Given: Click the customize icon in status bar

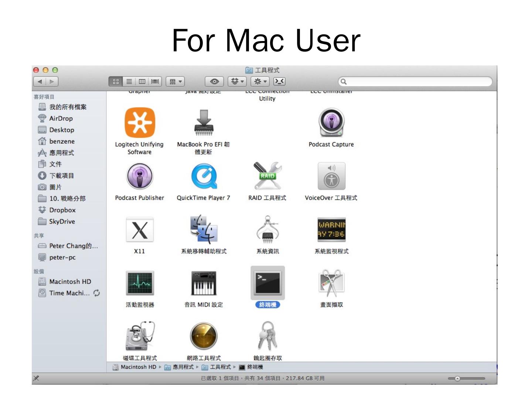Looking at the screenshot, I should tap(36, 378).
